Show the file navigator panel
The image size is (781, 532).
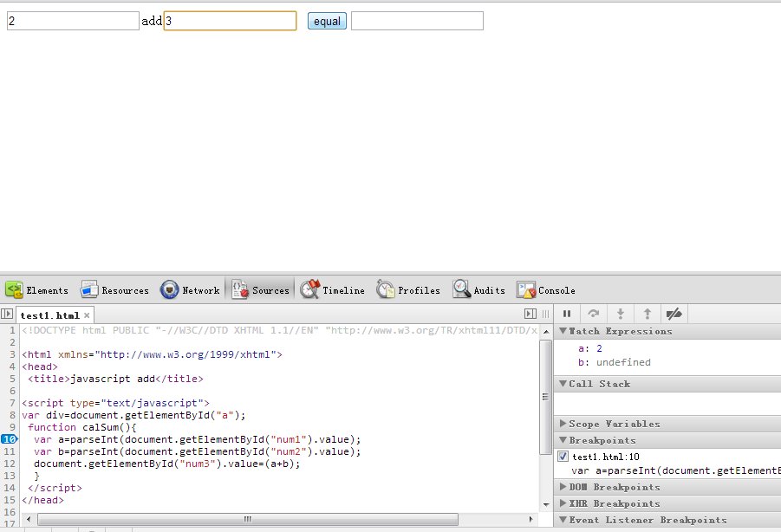pos(6,314)
